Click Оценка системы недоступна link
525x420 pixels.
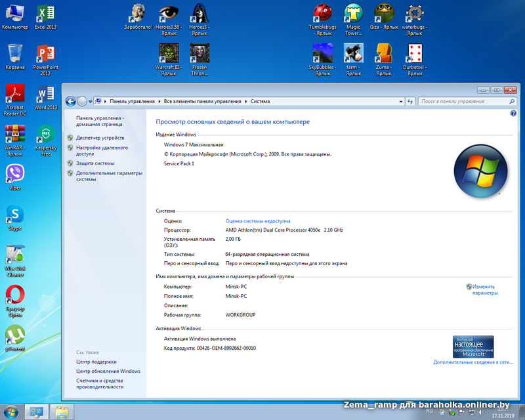pos(258,221)
